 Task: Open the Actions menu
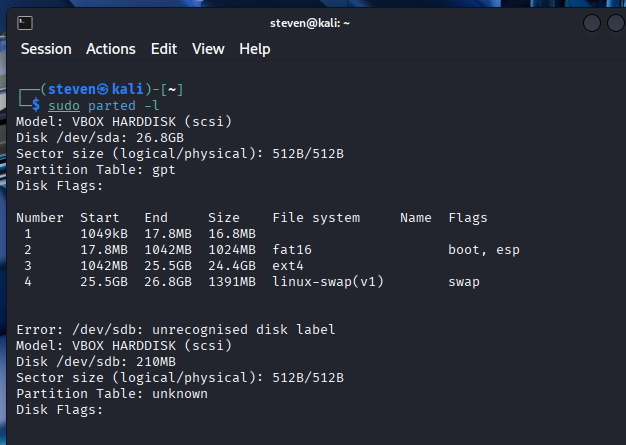111,49
